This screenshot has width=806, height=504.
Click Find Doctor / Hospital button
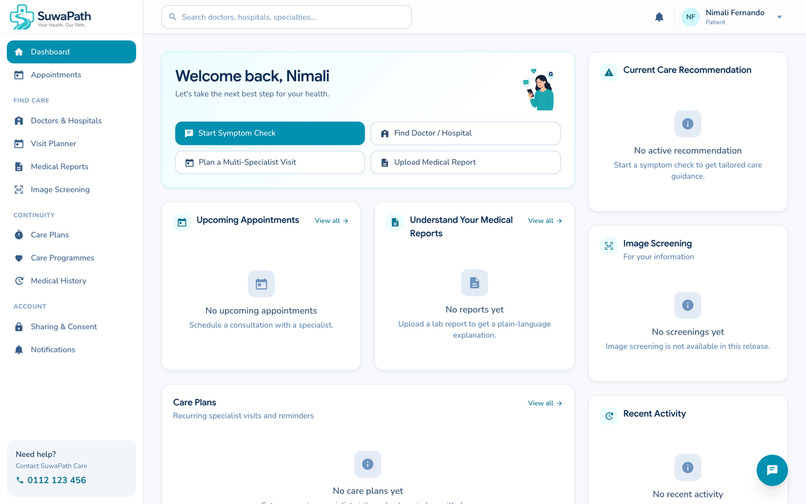[x=465, y=133]
